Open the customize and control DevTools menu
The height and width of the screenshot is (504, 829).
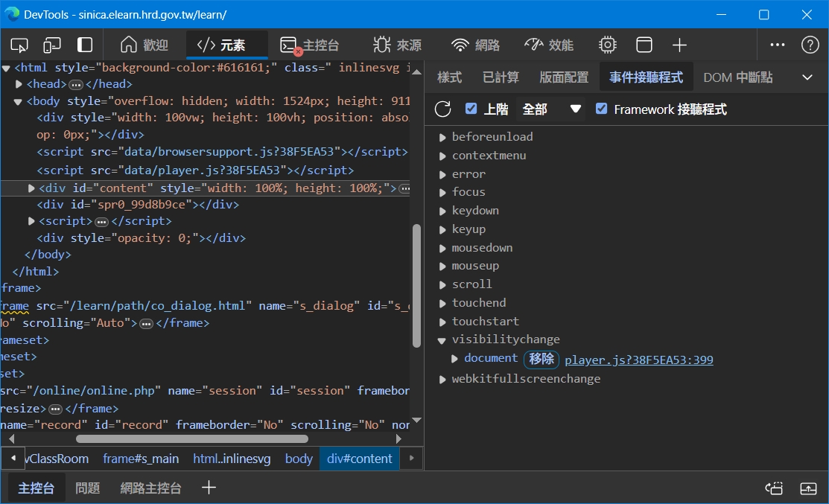tap(777, 45)
